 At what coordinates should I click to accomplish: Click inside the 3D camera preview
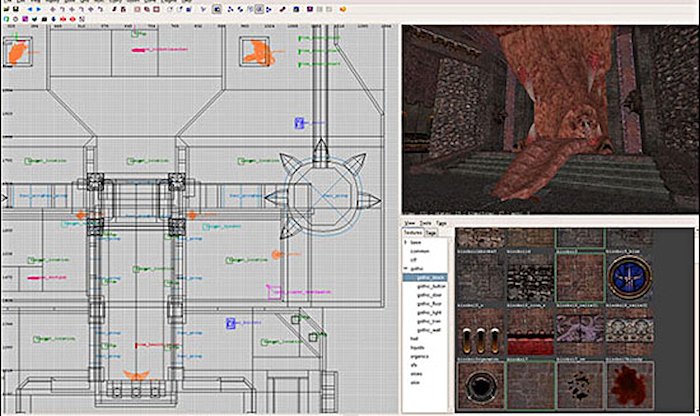point(550,120)
